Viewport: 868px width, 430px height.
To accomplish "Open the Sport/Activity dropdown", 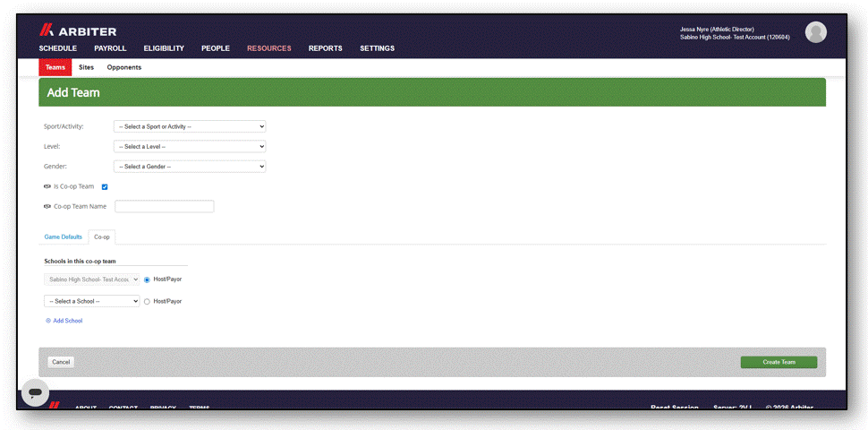I will click(x=190, y=126).
